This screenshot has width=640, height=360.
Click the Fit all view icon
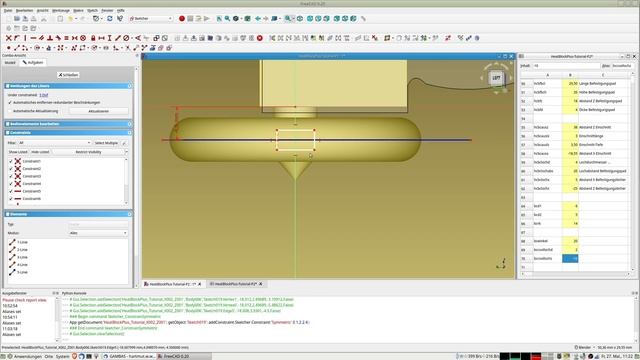[x=219, y=18]
